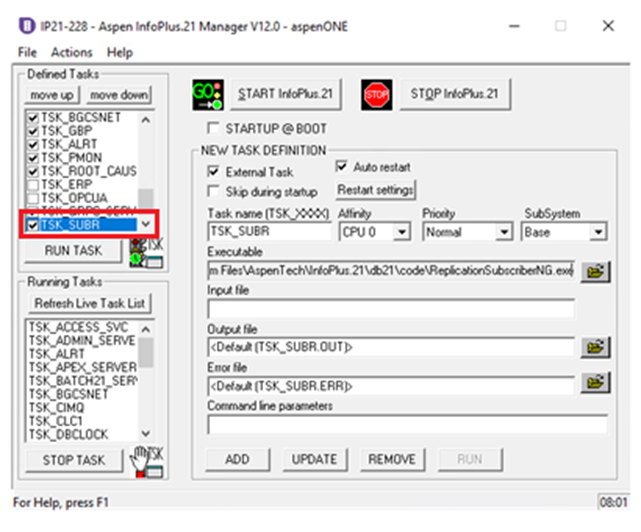
Task: Check TSK_OPCUA in Defined Tasks
Action: [33, 198]
